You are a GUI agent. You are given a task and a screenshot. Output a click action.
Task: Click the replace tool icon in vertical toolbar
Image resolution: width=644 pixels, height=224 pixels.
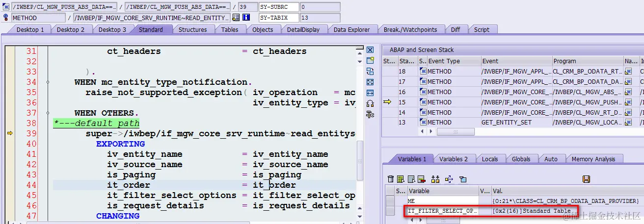coord(370,71)
